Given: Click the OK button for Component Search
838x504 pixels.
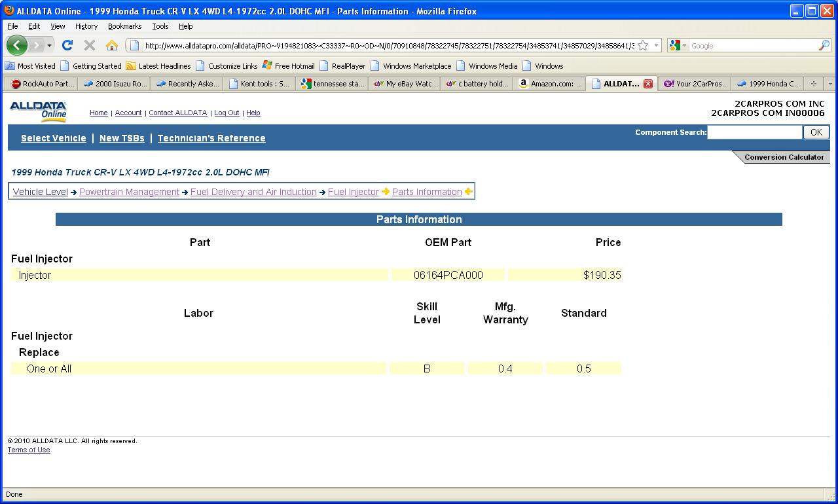Looking at the screenshot, I should pyautogui.click(x=816, y=132).
